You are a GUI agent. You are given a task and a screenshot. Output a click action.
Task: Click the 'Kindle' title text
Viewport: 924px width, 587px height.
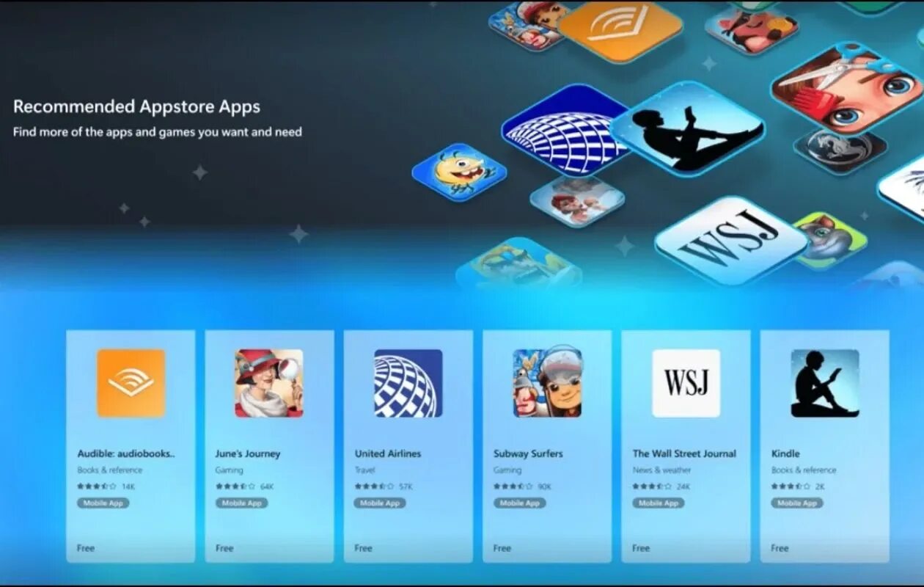click(x=785, y=453)
